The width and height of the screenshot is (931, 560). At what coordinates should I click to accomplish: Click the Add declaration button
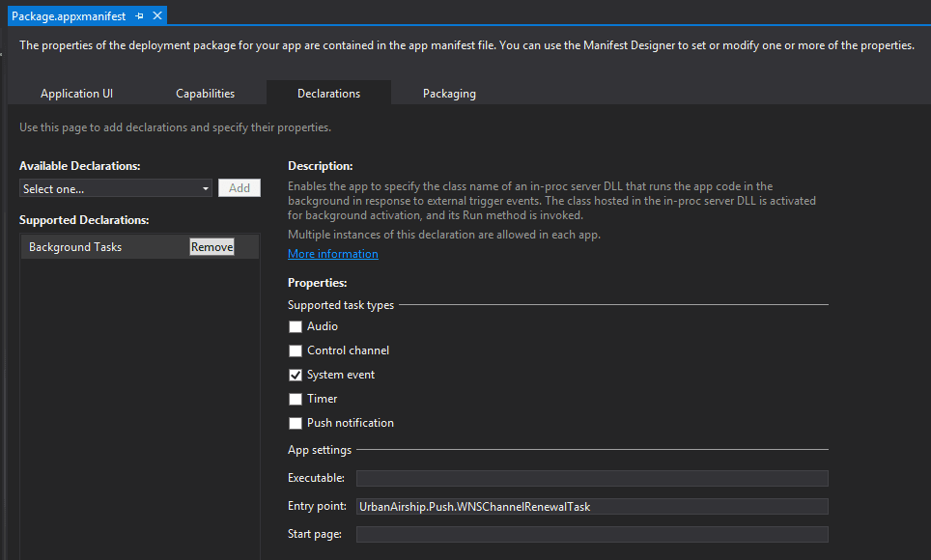click(240, 188)
